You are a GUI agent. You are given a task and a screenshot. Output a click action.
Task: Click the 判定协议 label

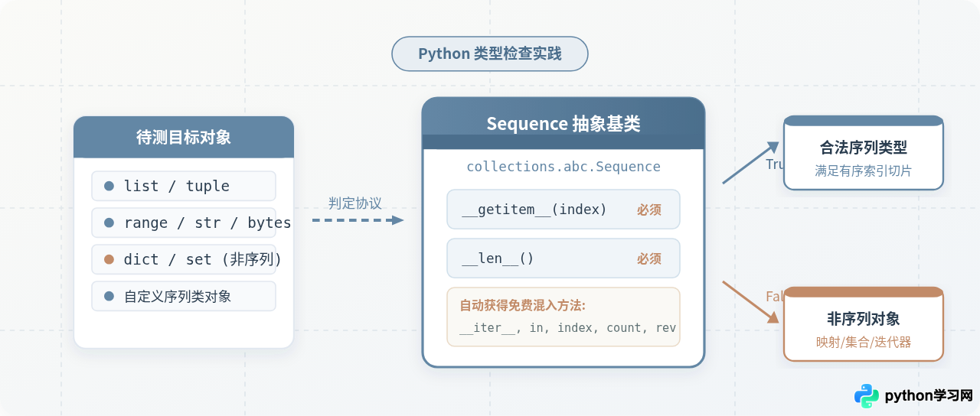click(x=355, y=203)
